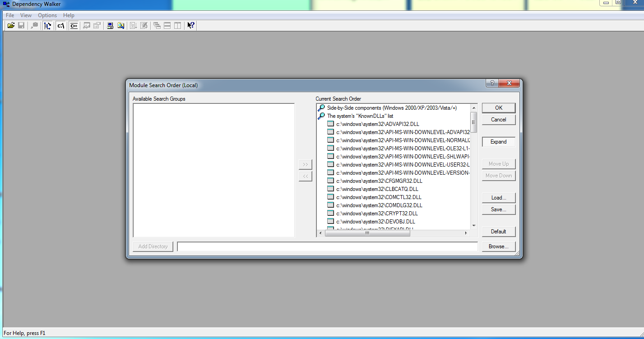Click the dialog's question mark help button
644x339 pixels.
492,84
